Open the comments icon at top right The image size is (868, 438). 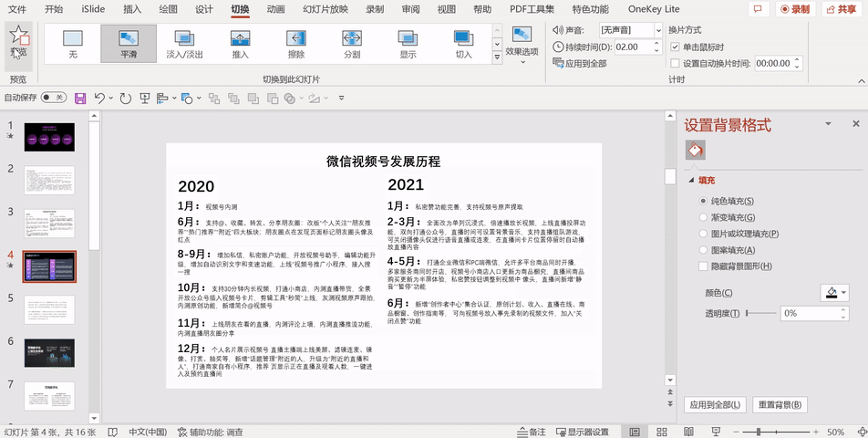(x=758, y=9)
